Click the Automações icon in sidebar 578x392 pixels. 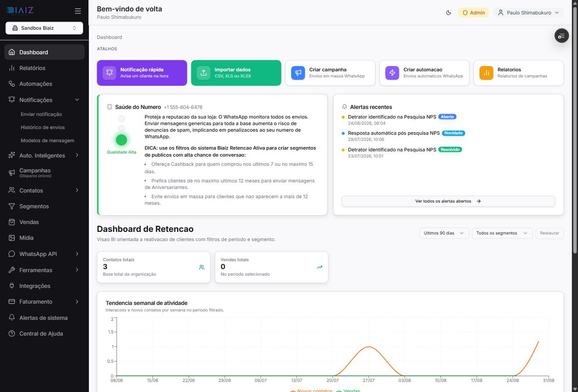click(12, 84)
